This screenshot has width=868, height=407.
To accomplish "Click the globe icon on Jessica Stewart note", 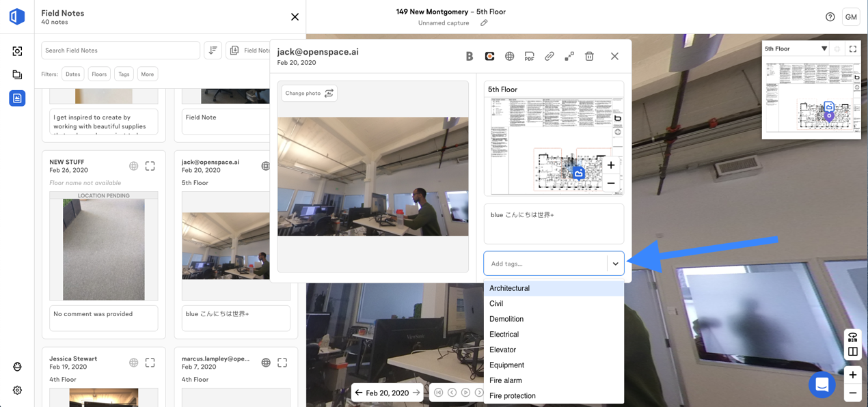I will 134,363.
